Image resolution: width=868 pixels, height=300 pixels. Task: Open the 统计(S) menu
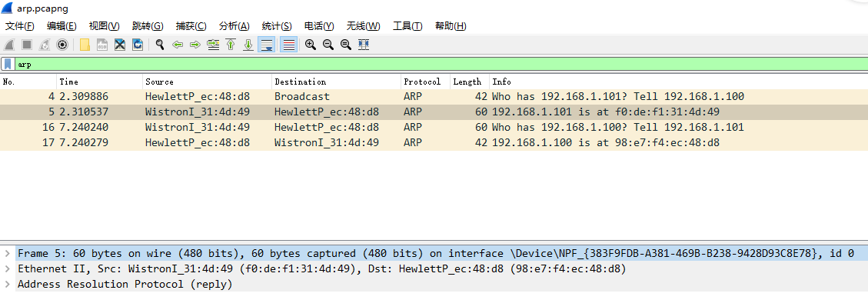277,26
